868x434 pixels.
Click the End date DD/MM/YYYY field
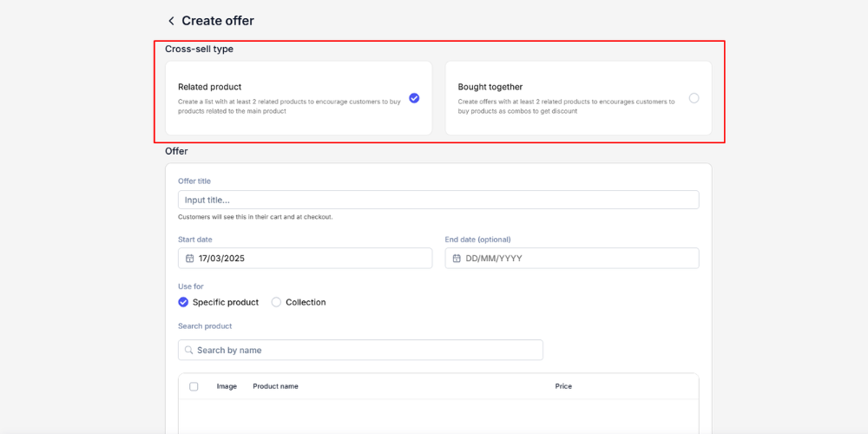[x=572, y=258]
